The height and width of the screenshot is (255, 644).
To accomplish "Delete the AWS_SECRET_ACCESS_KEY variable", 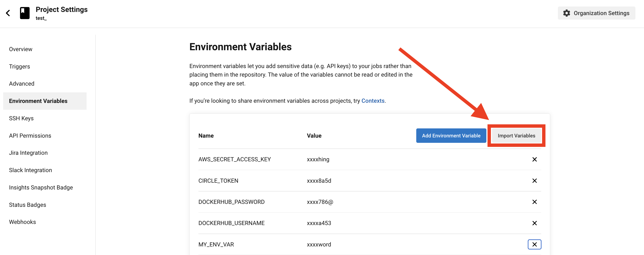I will (534, 159).
